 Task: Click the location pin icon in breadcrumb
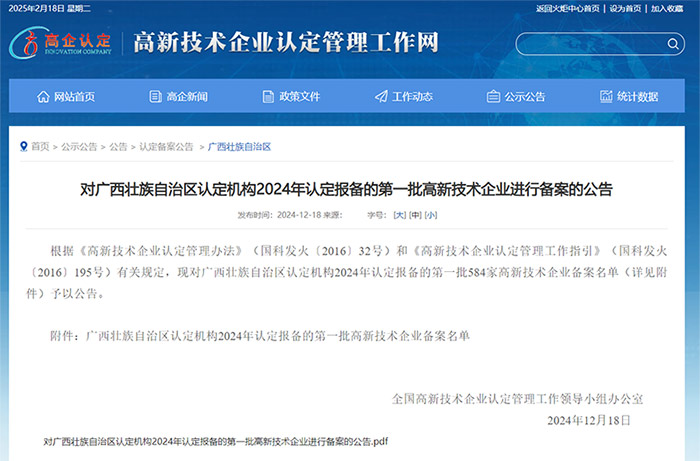tap(23, 146)
